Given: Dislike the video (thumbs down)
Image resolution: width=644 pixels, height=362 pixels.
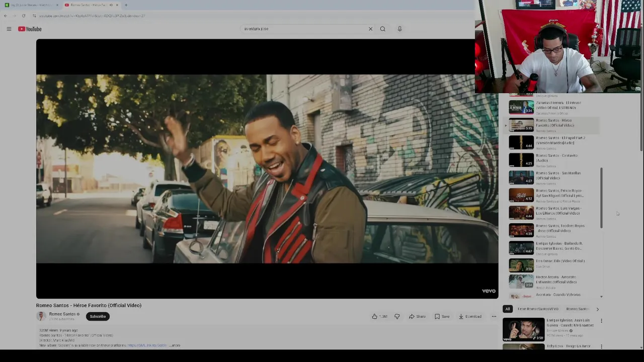Looking at the screenshot, I should pos(397,316).
